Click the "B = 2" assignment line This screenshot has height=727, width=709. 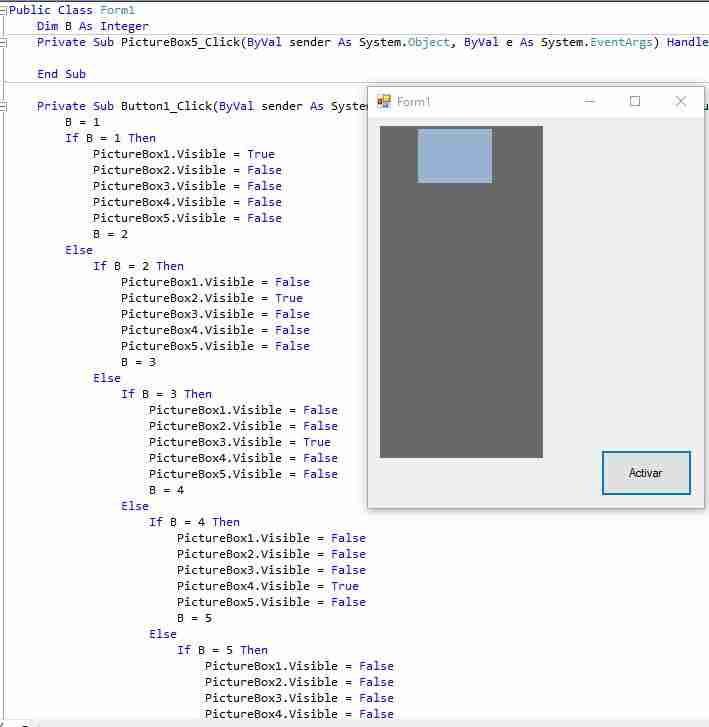(110, 234)
